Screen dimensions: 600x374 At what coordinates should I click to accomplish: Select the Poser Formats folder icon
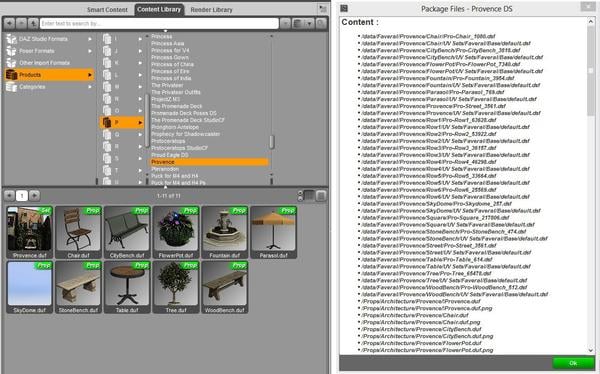coord(11,51)
